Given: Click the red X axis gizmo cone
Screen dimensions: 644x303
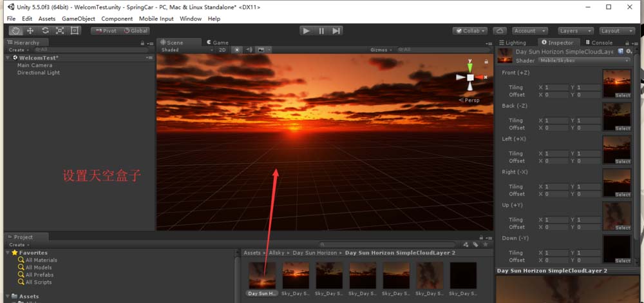Looking at the screenshot, I should 480,77.
